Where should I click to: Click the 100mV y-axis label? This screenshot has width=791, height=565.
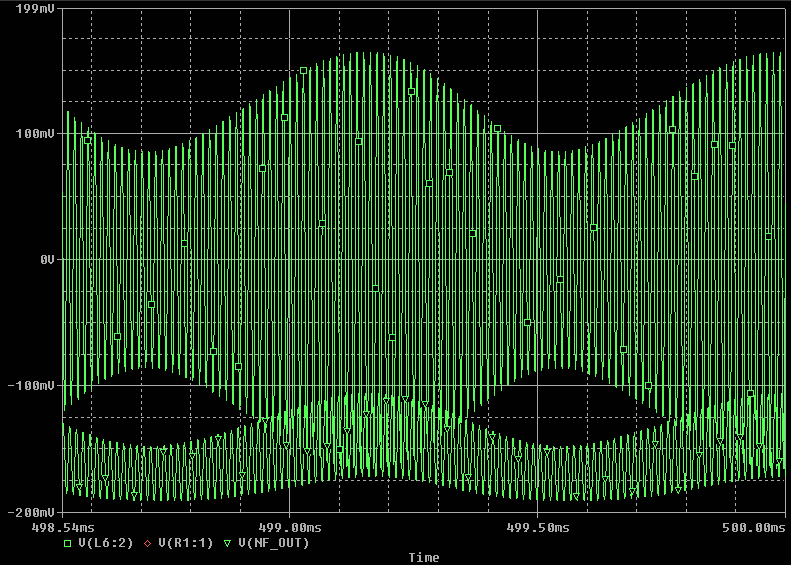(x=35, y=134)
